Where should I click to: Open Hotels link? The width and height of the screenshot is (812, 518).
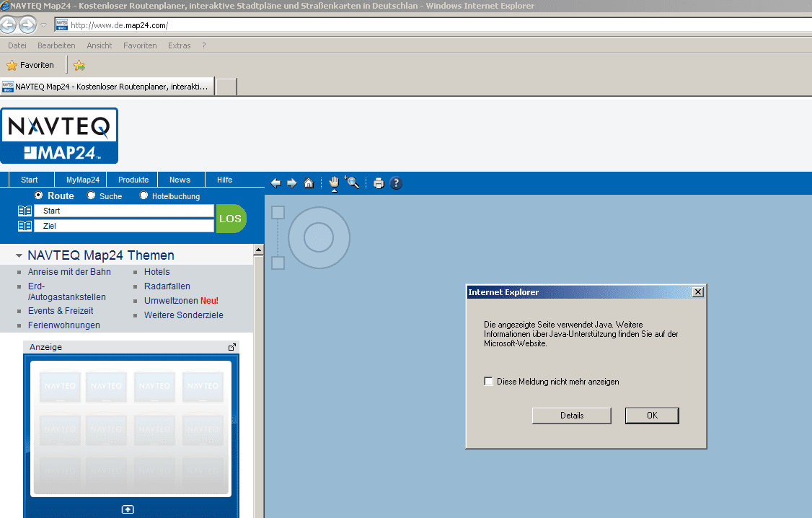coord(157,272)
